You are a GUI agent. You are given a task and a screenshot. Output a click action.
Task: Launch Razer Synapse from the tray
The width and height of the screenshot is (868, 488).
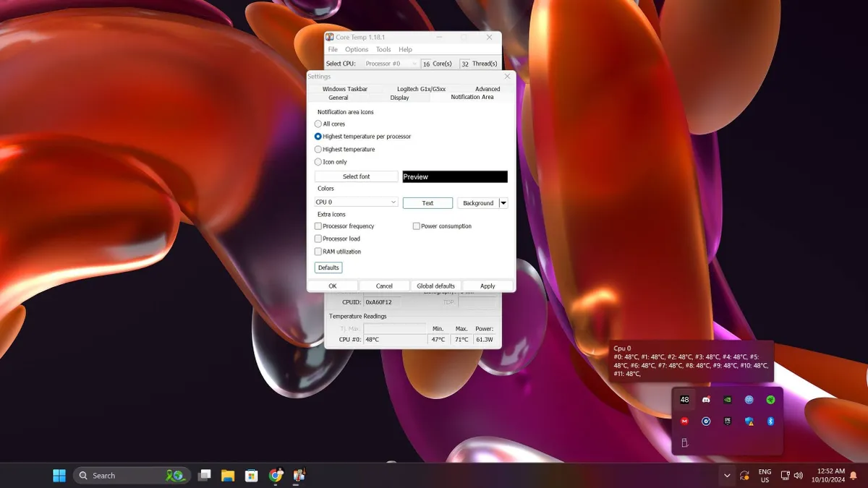click(770, 399)
